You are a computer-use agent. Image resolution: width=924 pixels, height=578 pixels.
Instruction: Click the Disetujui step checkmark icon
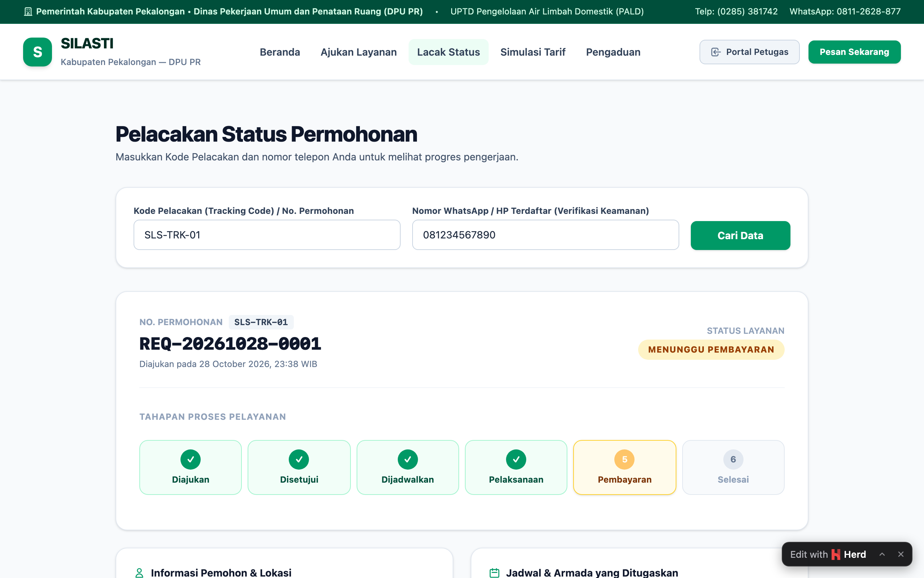pyautogui.click(x=299, y=459)
